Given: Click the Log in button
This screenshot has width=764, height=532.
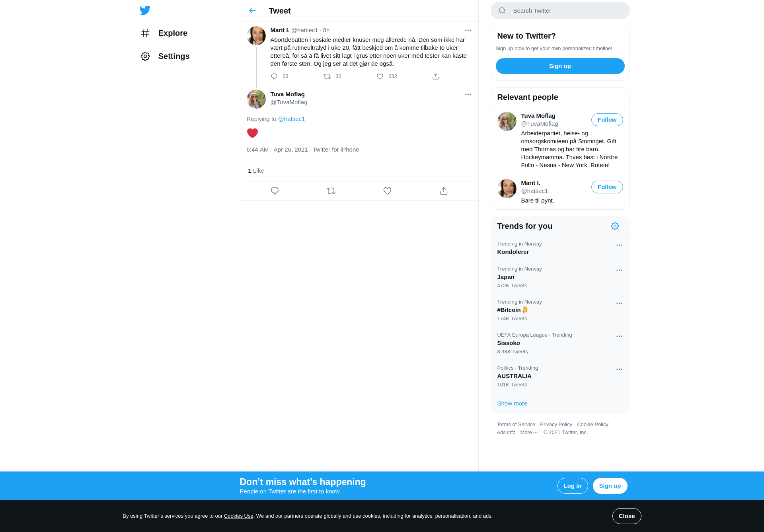Looking at the screenshot, I should tap(573, 486).
